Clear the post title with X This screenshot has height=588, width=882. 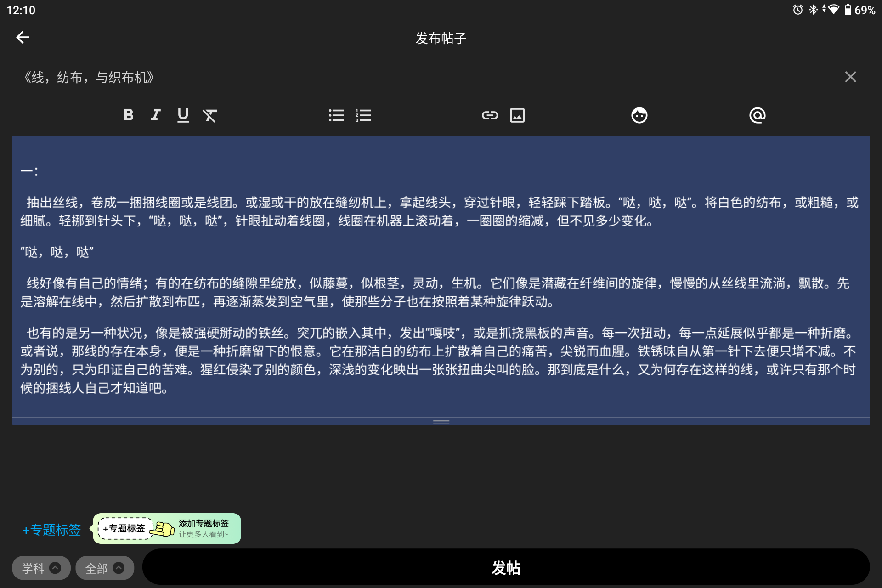point(850,77)
